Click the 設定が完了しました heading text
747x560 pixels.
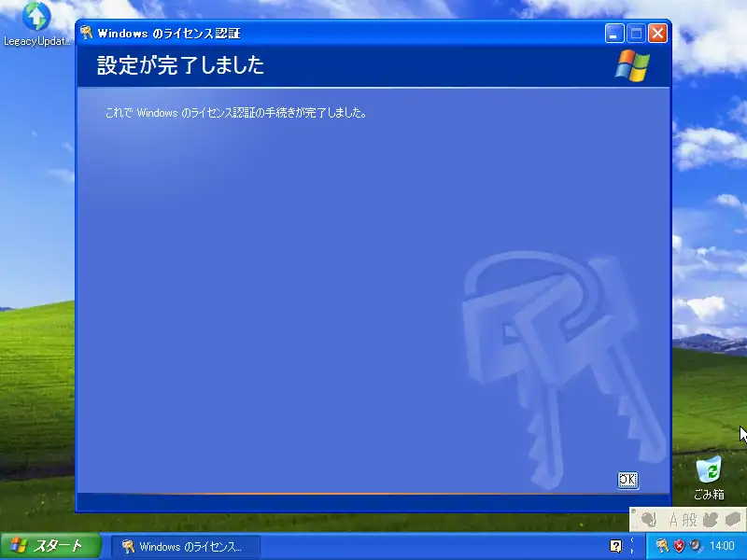tap(180, 65)
